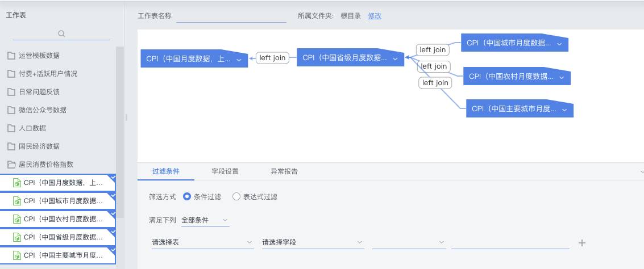Open dropdown arrow on CPI（中国主要城市月度 node
Screen dimensions: 644x269
click(564, 110)
